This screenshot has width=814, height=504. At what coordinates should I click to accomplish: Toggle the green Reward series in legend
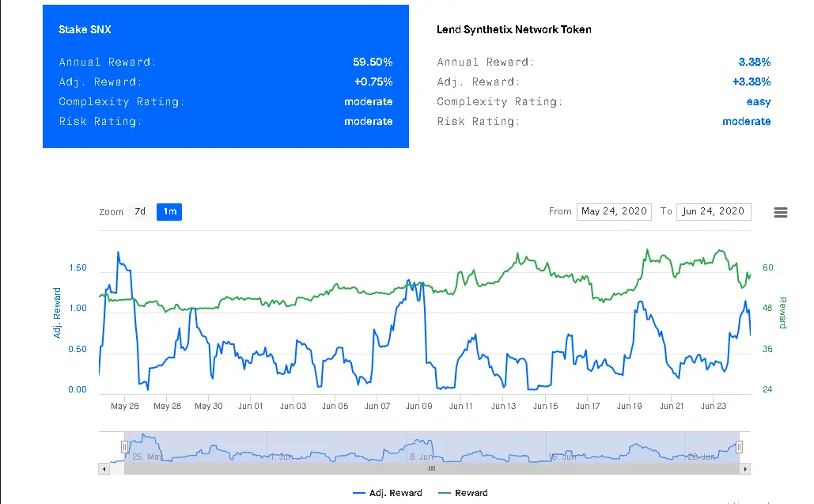pyautogui.click(x=463, y=493)
